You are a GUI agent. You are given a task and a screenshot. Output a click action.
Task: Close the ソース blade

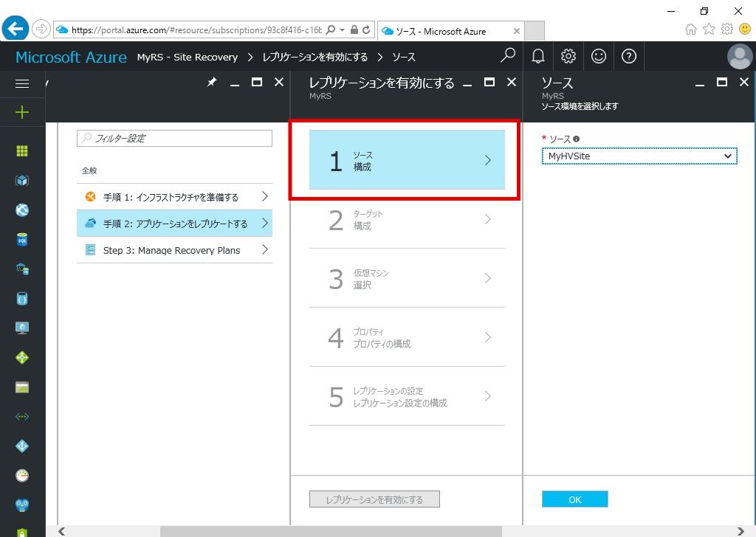click(744, 83)
